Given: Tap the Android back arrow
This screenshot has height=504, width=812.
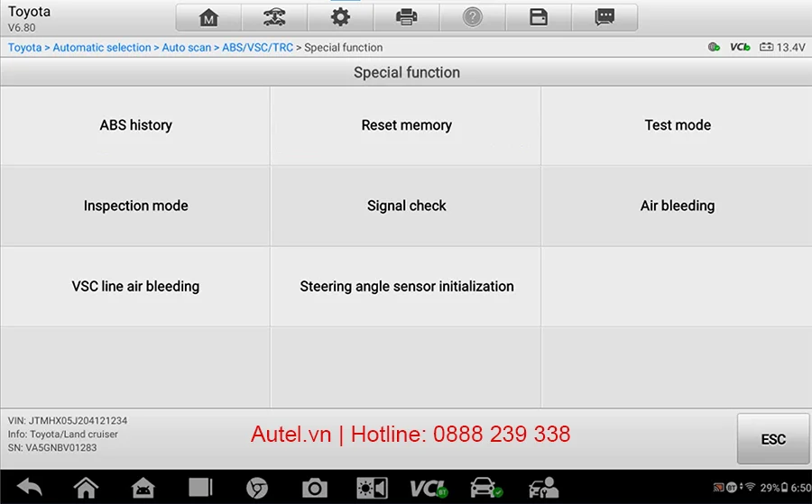Looking at the screenshot, I should (x=30, y=488).
